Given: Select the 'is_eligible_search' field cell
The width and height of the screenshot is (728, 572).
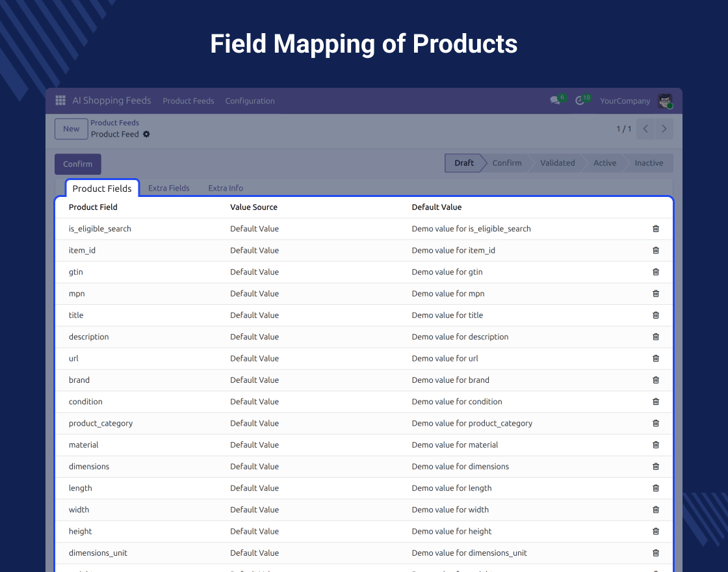Looking at the screenshot, I should pos(100,228).
